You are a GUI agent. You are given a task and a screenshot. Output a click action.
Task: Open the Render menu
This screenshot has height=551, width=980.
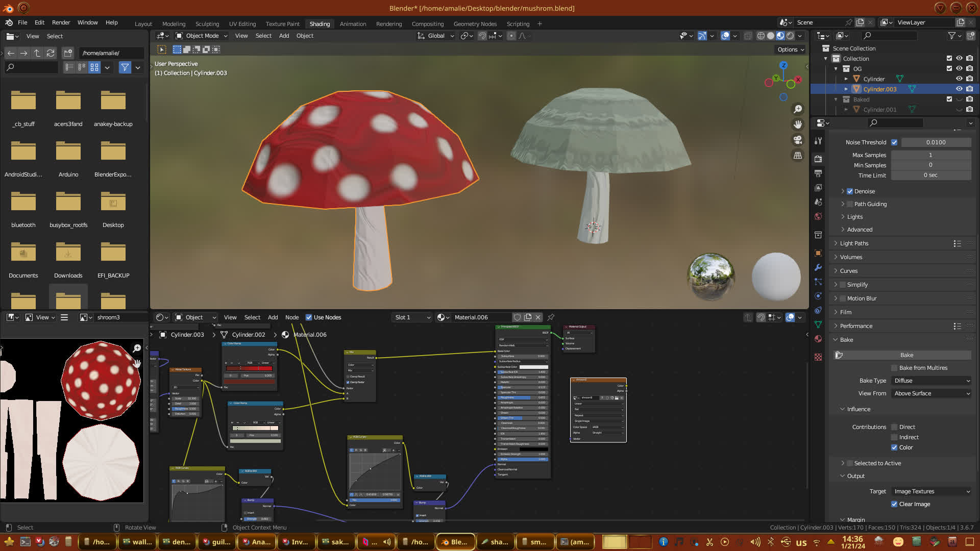(61, 22)
